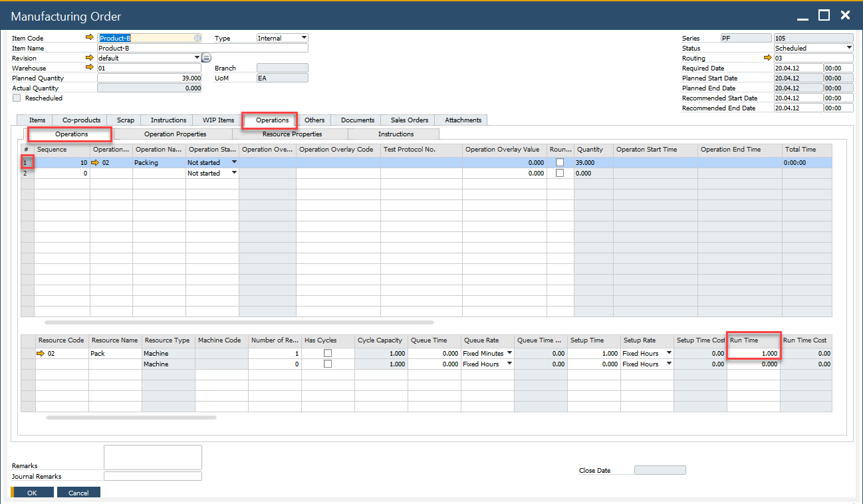
Task: Click the Cancel button
Action: click(78, 493)
